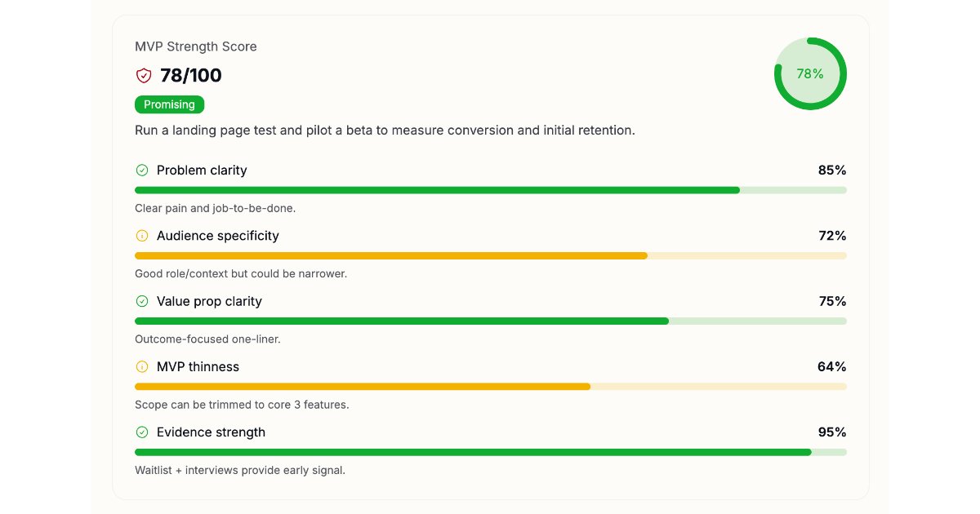Select the landing page test recommendation text

[x=384, y=131]
